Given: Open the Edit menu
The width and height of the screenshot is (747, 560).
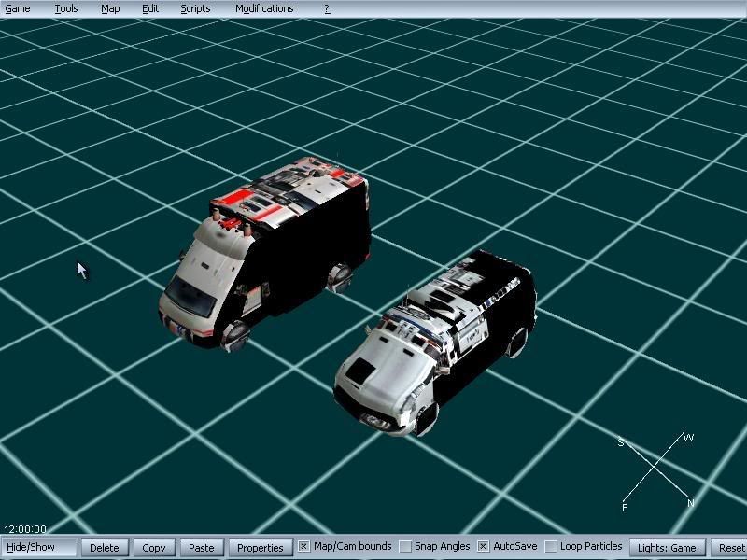Looking at the screenshot, I should coord(150,8).
